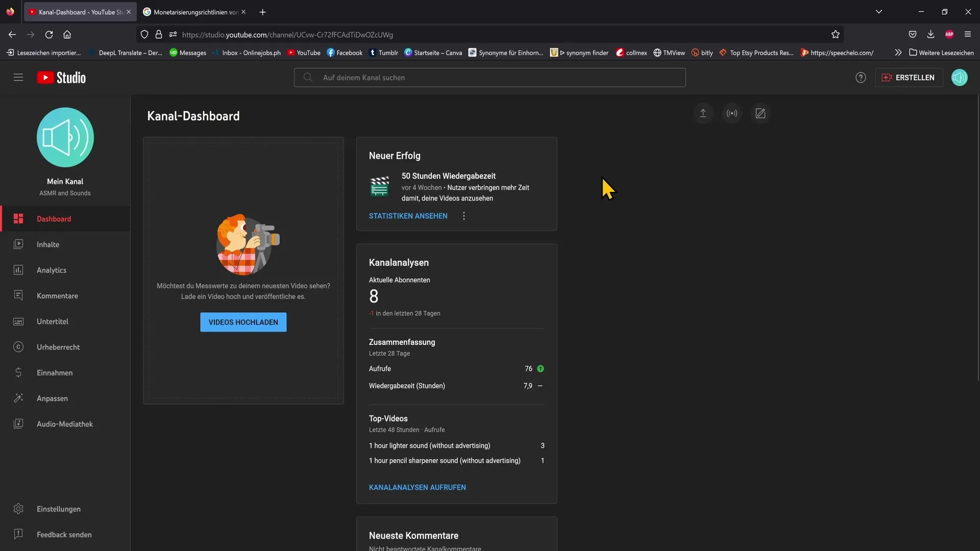Open the Einnahmen sidebar icon

point(17,372)
